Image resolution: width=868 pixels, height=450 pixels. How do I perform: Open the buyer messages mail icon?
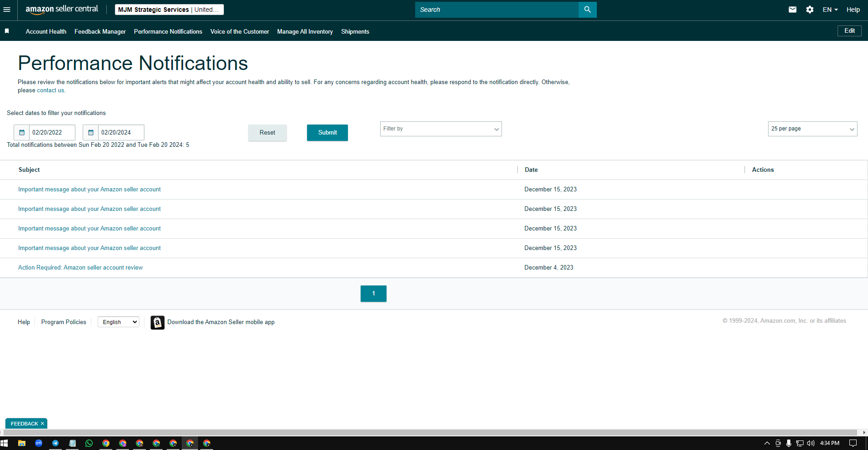tap(793, 10)
